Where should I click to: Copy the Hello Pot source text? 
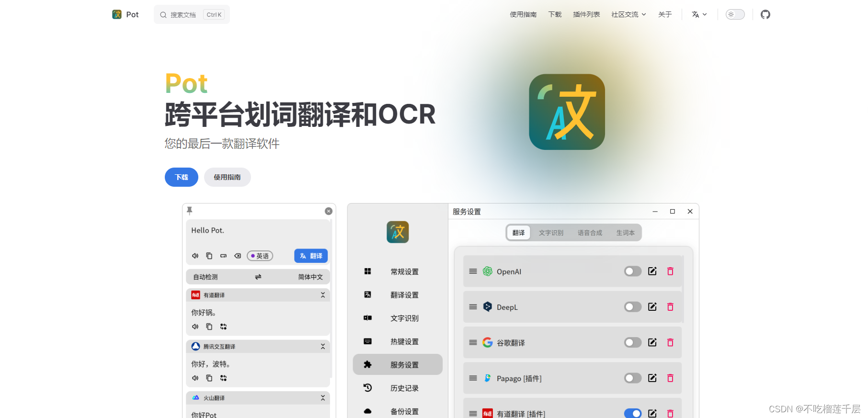[209, 256]
